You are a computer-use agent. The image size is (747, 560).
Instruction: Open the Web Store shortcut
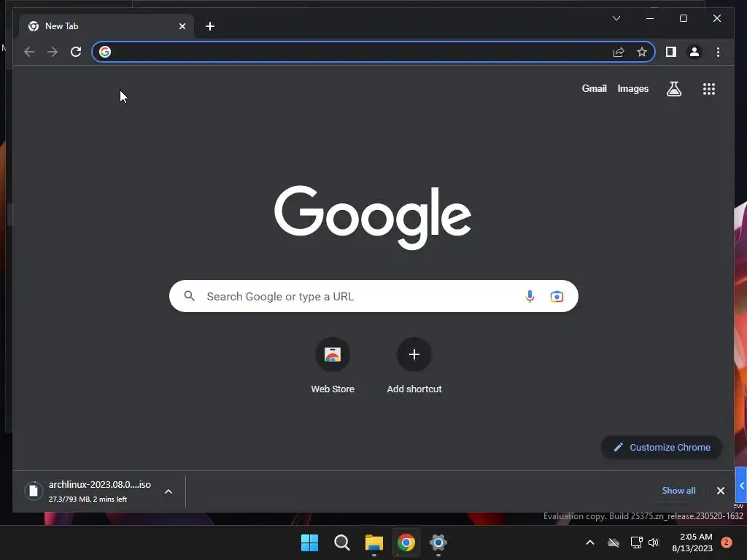pos(333,366)
